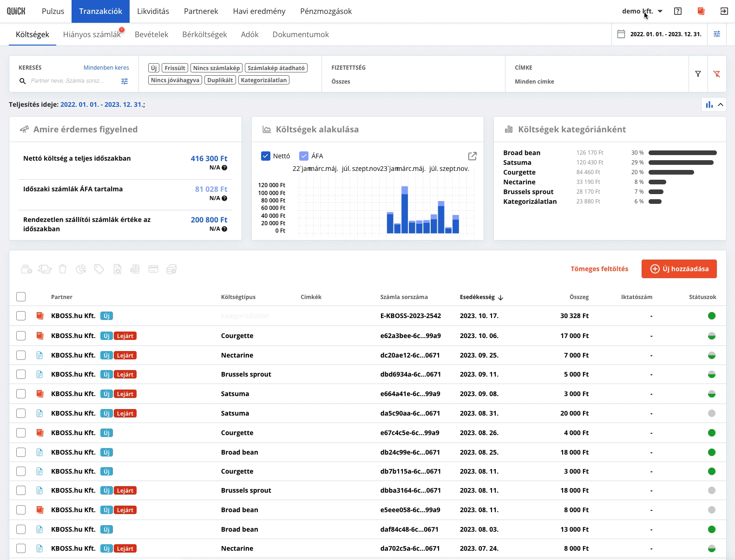Open advanced search sliders icon

tap(125, 81)
